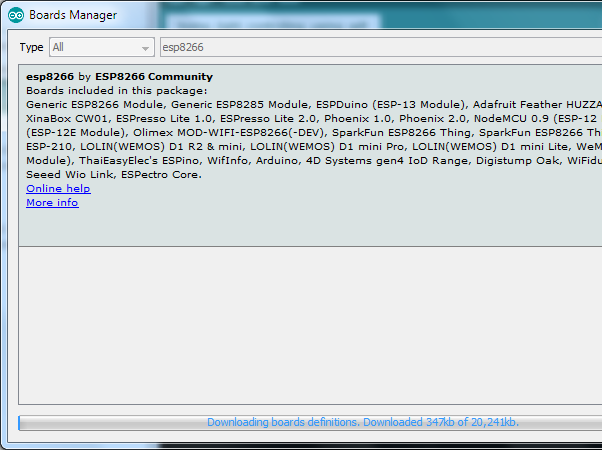Click the 'Boards included in this package:' text
The height and width of the screenshot is (450, 602).
(117, 91)
